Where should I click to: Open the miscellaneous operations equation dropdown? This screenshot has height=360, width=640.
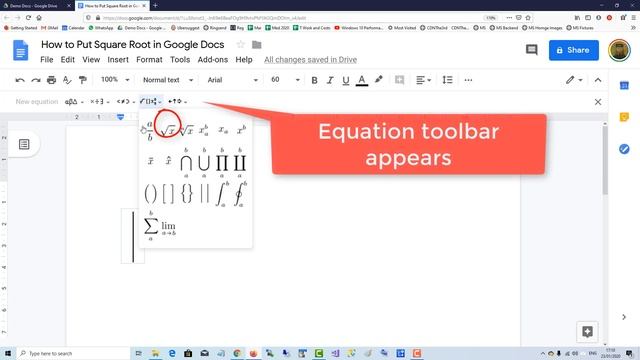(100, 102)
